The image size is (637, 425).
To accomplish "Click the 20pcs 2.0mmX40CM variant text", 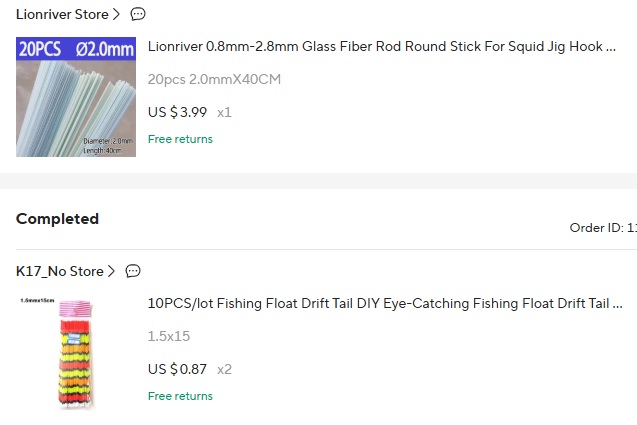I will pos(214,79).
